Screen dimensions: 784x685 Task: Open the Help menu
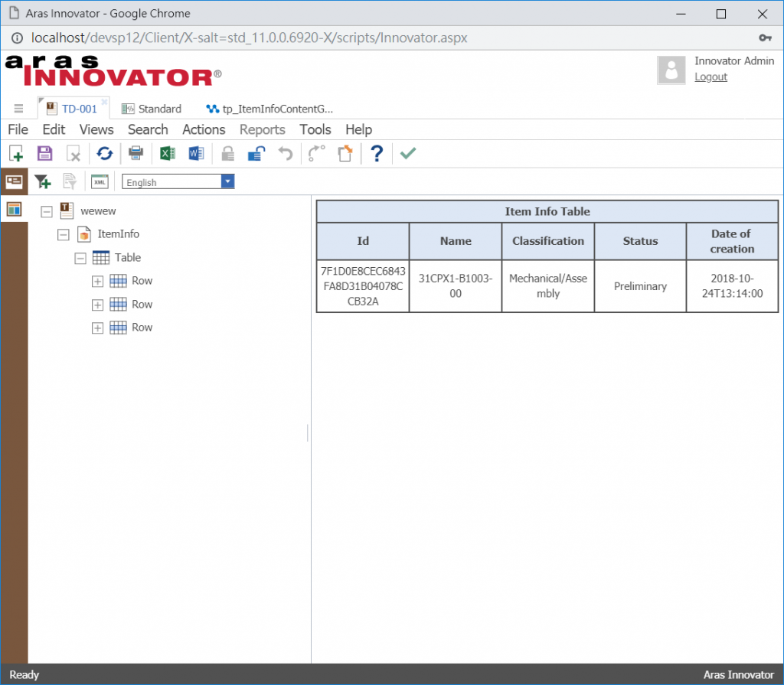click(359, 129)
